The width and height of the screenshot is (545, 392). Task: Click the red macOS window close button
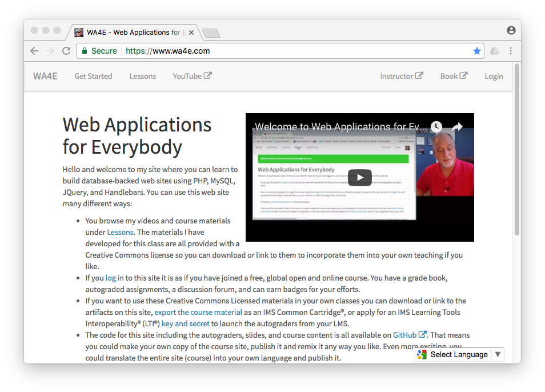click(34, 30)
